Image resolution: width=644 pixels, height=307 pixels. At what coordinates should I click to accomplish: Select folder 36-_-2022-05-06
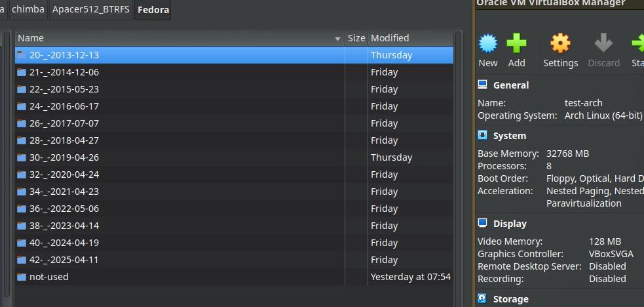pyautogui.click(x=64, y=209)
